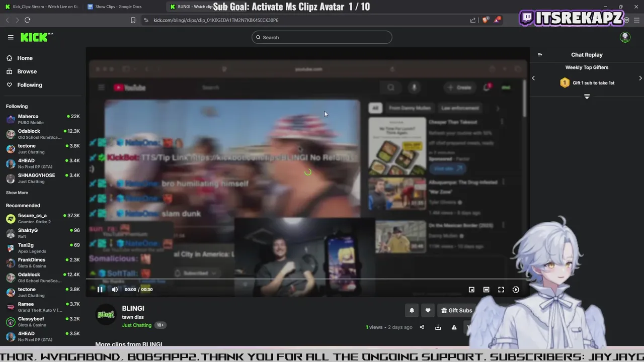Viewport: 644px width, 362px height.
Task: Open playback settings icon in player
Action: [x=516, y=290]
